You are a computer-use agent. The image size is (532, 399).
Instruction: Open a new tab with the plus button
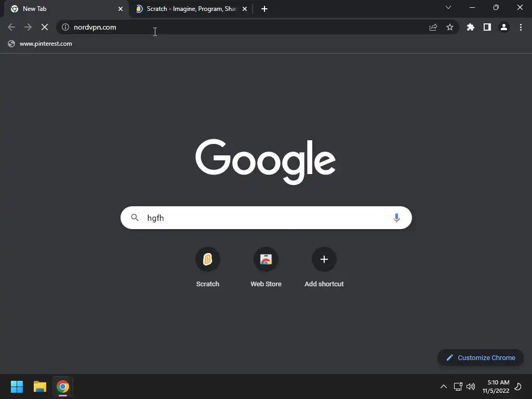pos(264,9)
